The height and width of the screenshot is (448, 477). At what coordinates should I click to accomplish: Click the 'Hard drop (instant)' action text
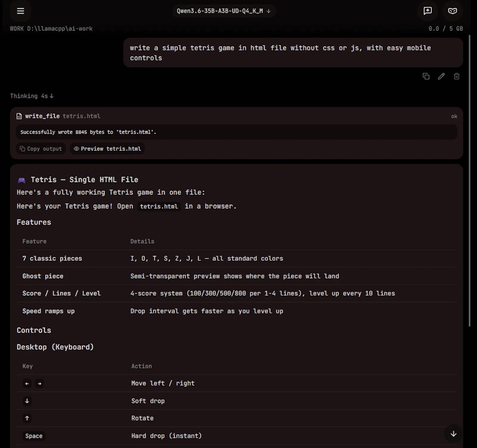(166, 436)
